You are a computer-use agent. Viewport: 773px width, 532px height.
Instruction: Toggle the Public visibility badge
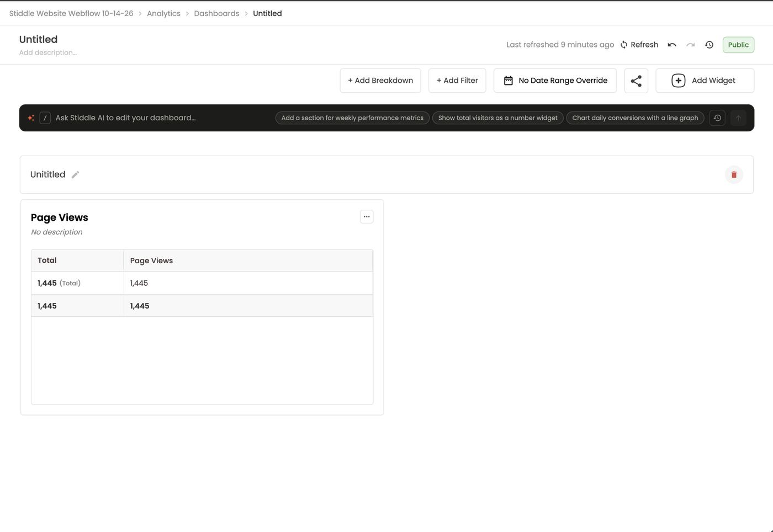click(x=738, y=45)
